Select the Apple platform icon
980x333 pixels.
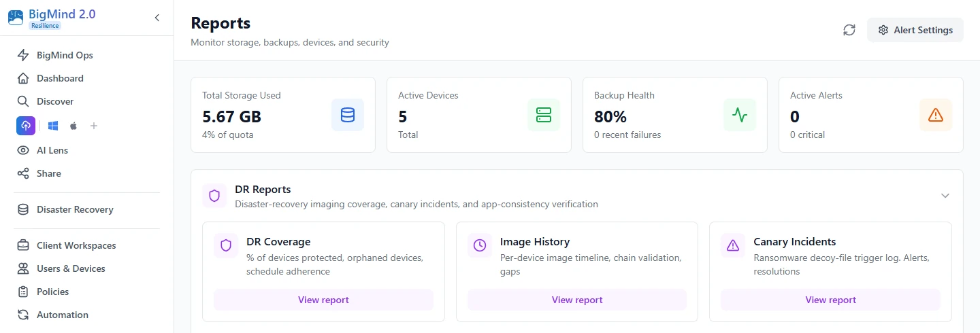point(73,126)
